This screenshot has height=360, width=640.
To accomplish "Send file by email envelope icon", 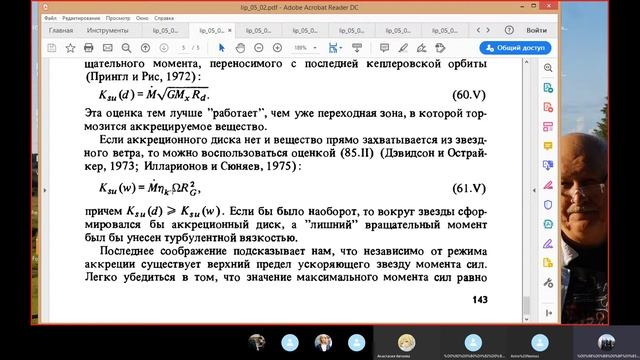I will coord(107,48).
